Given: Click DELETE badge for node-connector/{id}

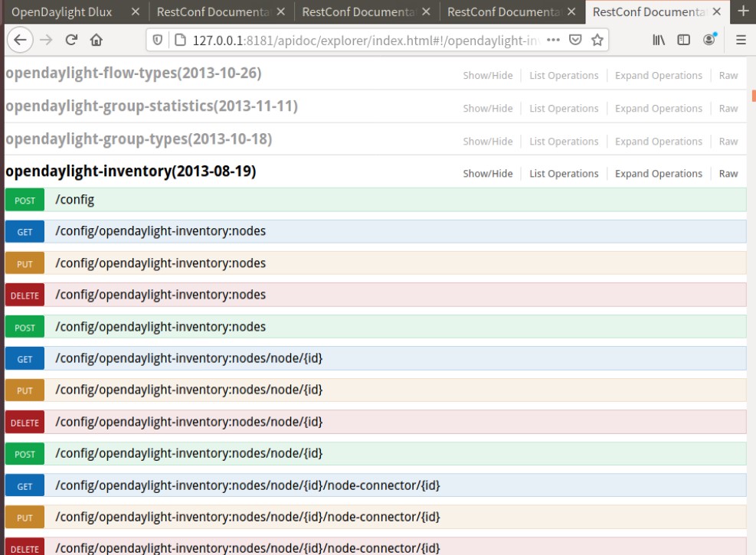Looking at the screenshot, I should [25, 547].
